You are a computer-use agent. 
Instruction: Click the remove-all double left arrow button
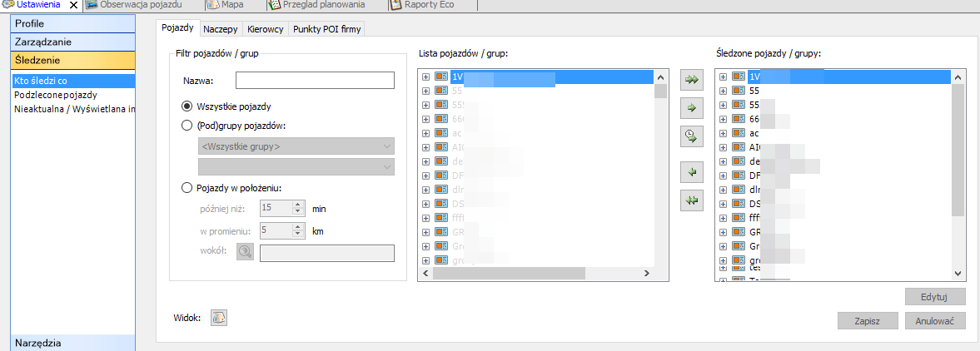(x=691, y=200)
